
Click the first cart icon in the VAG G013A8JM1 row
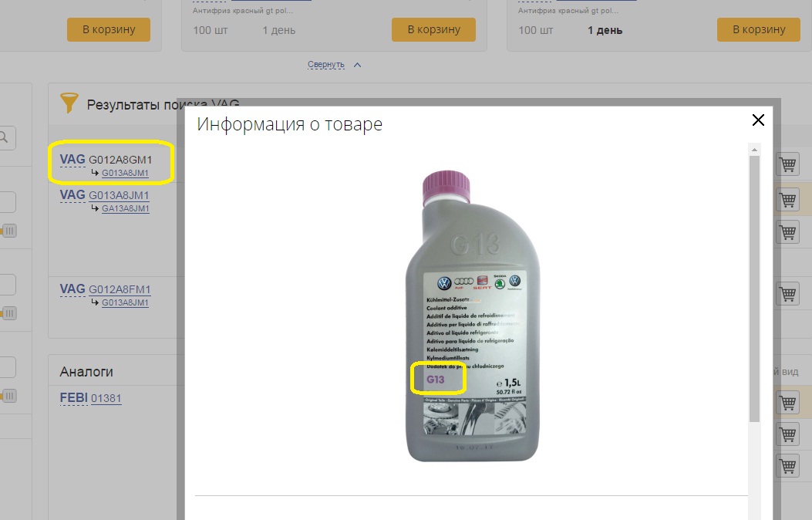(787, 199)
